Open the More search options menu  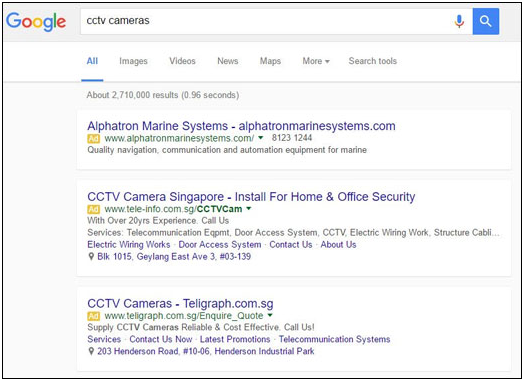pyautogui.click(x=316, y=61)
